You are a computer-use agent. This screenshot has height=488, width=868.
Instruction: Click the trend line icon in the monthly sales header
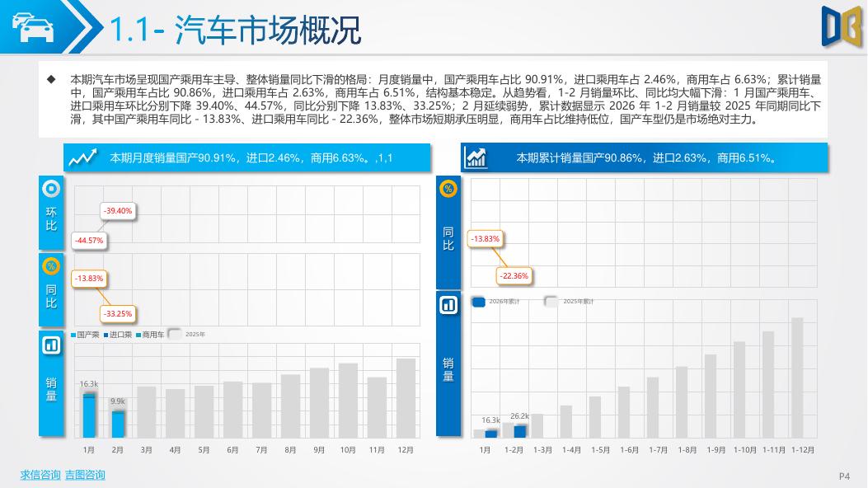point(82,157)
